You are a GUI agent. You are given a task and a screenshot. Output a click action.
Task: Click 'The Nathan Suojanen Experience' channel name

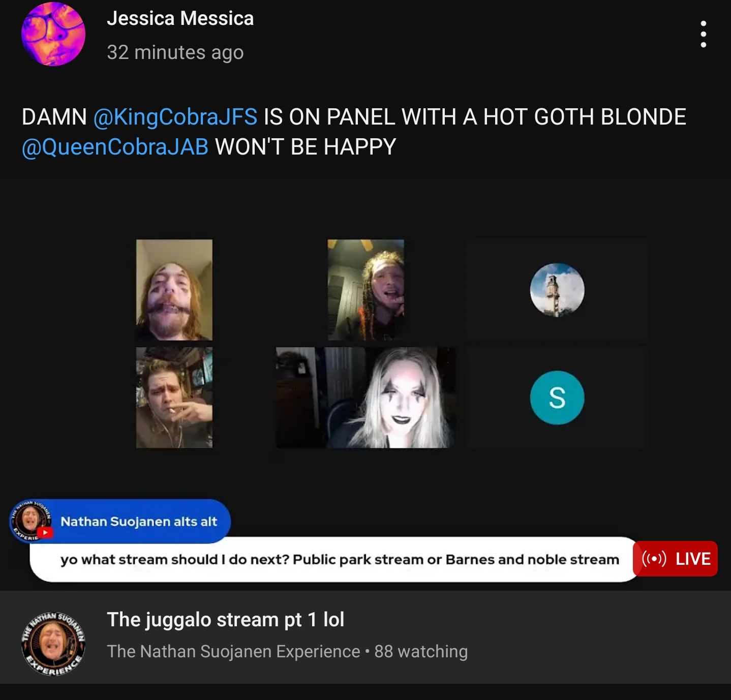click(233, 651)
